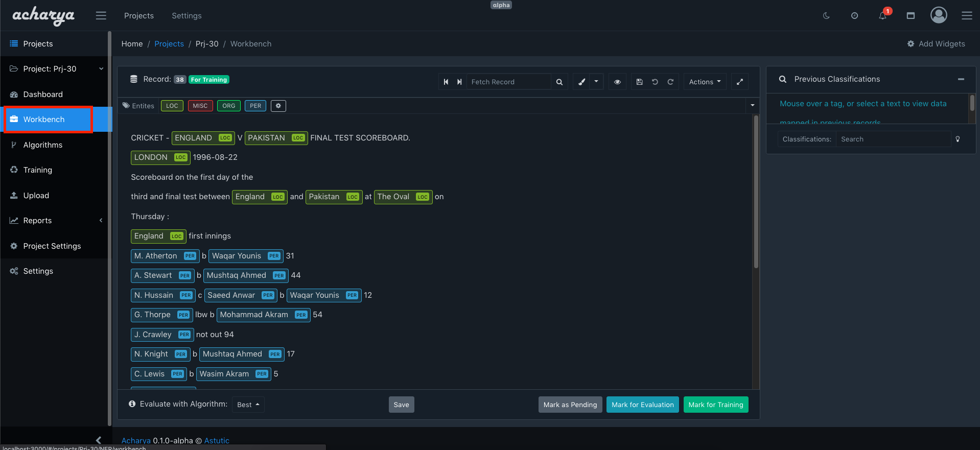Toggle the left sidebar hamburger

click(x=101, y=16)
